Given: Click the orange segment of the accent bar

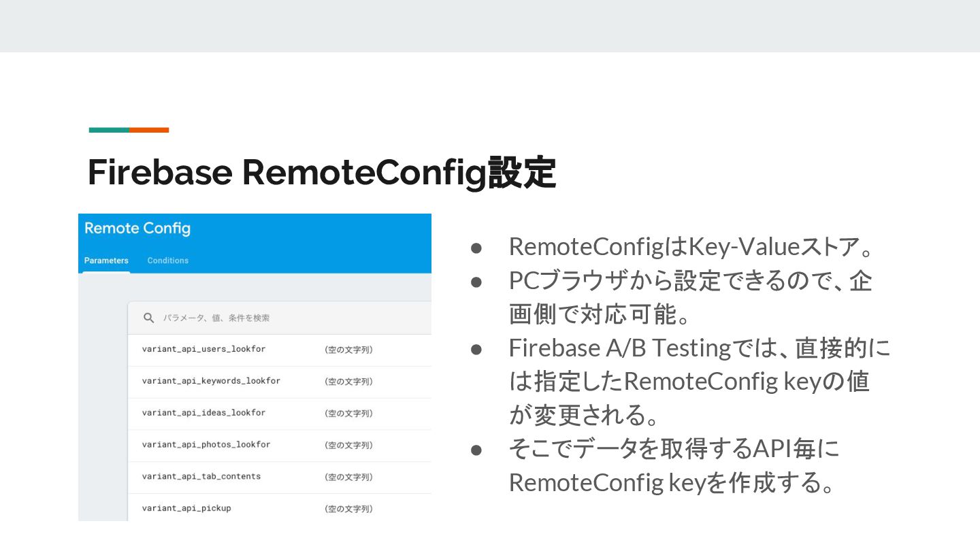Looking at the screenshot, I should click(x=149, y=130).
